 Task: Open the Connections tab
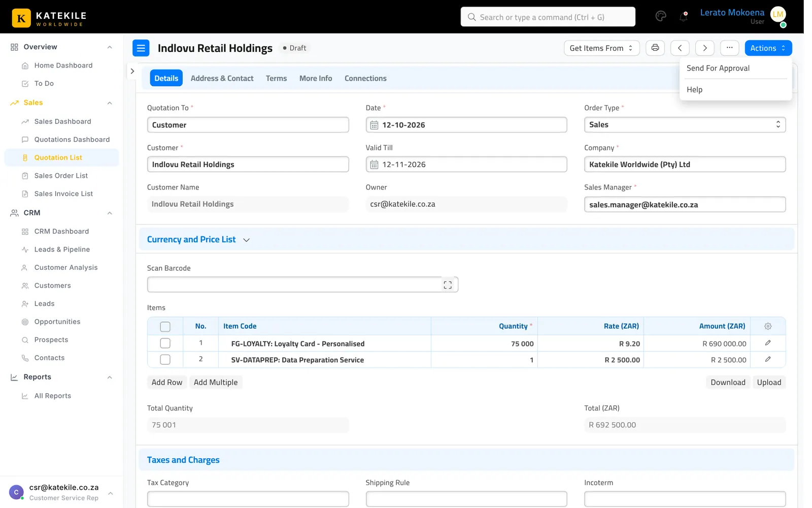click(x=365, y=78)
